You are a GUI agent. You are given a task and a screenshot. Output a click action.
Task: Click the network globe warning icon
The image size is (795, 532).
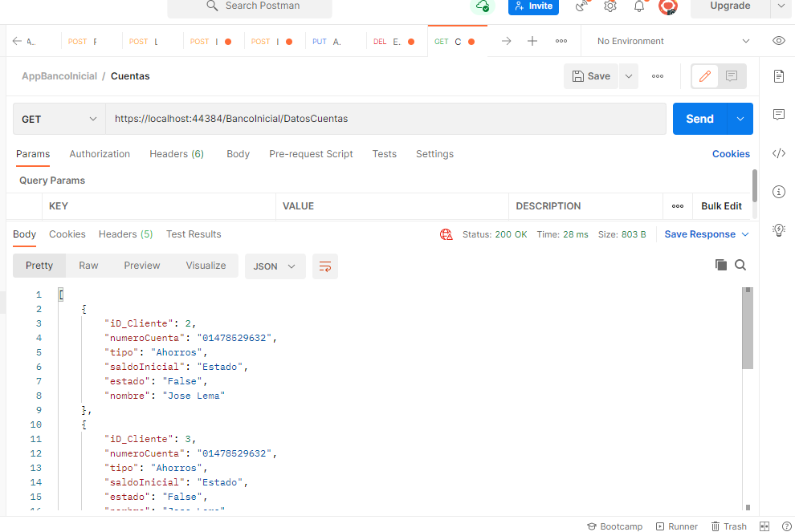point(446,234)
